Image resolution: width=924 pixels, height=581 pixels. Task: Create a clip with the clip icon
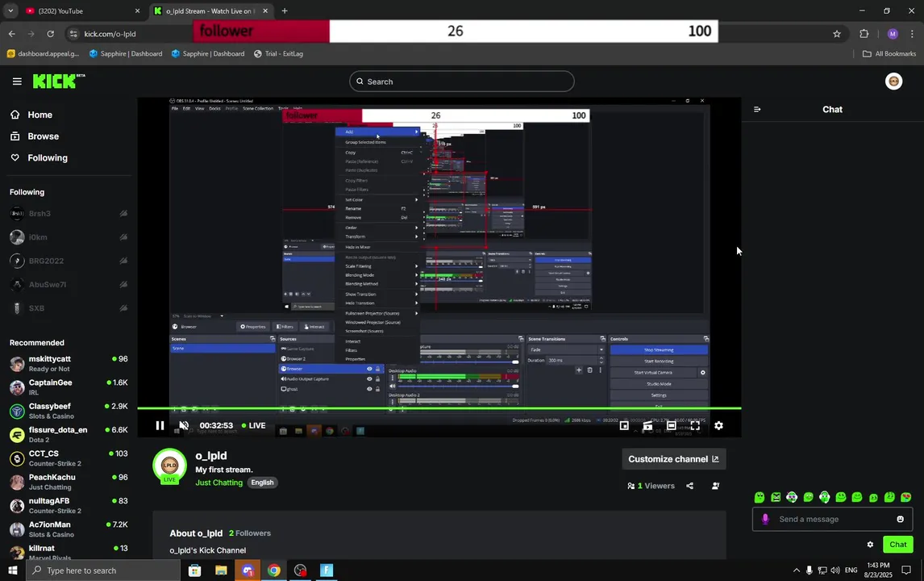coord(647,425)
